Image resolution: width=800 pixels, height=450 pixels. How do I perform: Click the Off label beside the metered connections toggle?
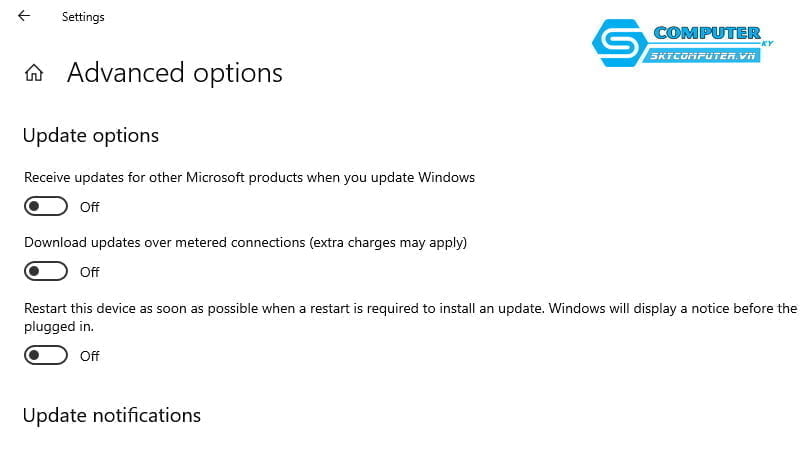click(x=90, y=272)
